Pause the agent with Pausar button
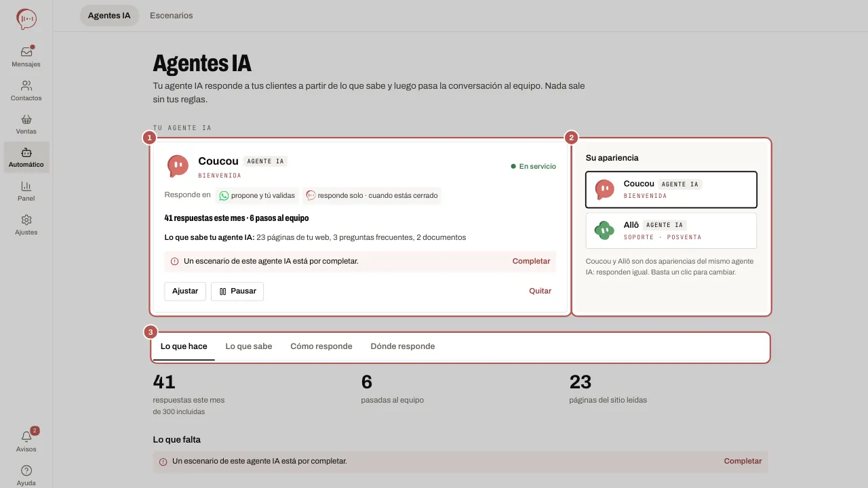 [237, 291]
